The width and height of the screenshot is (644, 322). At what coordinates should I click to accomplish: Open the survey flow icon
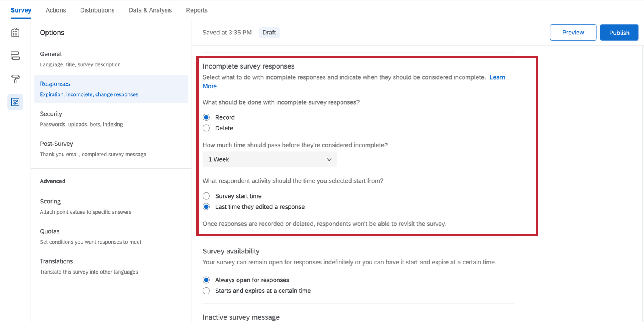(15, 56)
